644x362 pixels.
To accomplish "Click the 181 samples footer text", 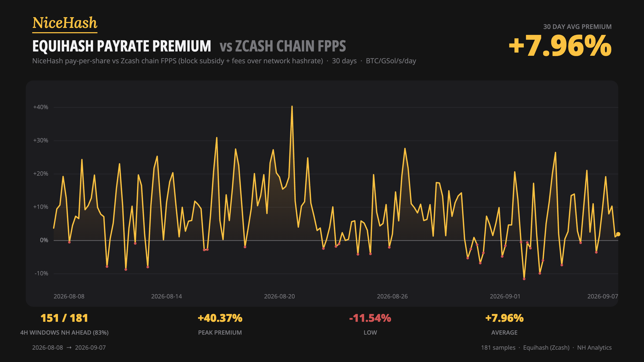I will [x=498, y=348].
